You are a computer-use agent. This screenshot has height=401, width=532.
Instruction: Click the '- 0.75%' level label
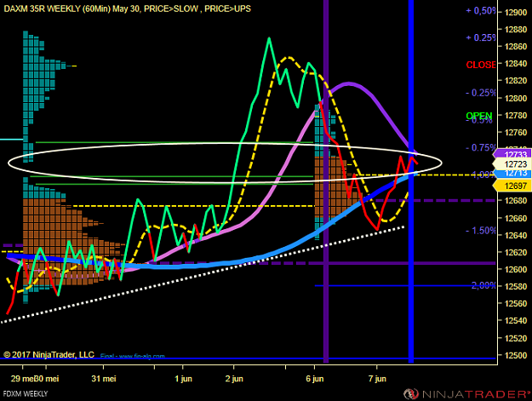481,147
